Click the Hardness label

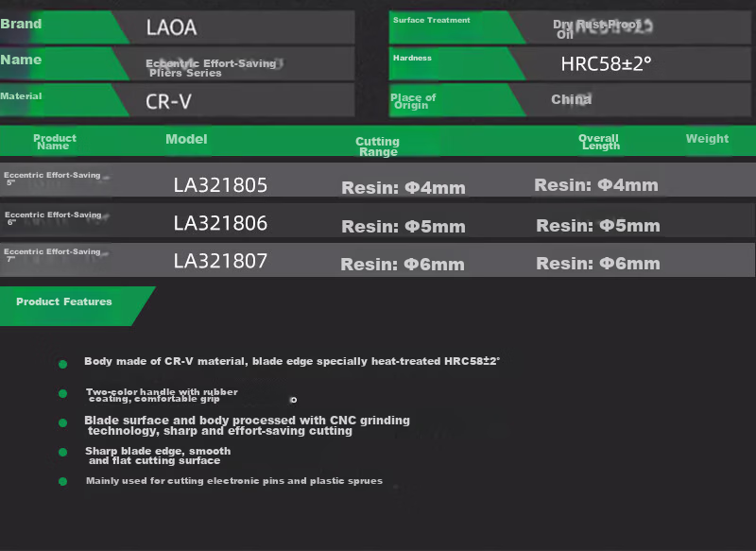[412, 58]
